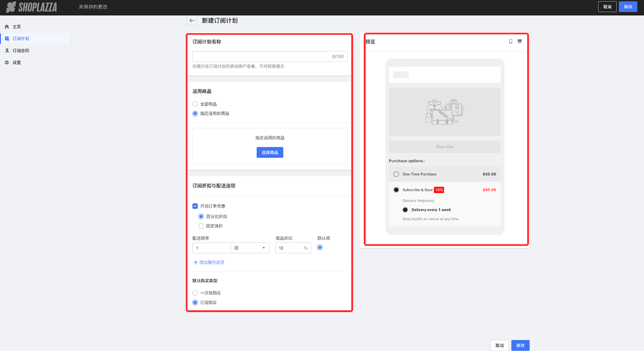This screenshot has width=644, height=351.
Task: Select the 固定减价 radio option
Action: tap(201, 226)
